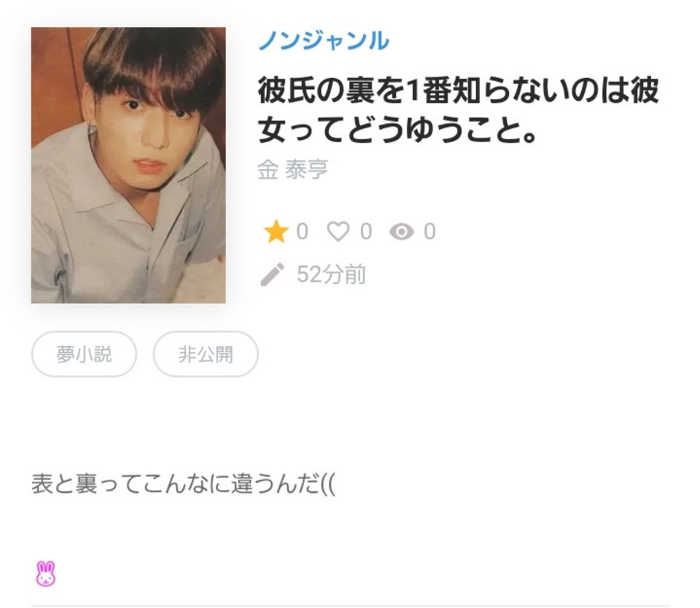Viewport: 700px width, 608px height.
Task: Select the 非公開 tag
Action: click(206, 354)
